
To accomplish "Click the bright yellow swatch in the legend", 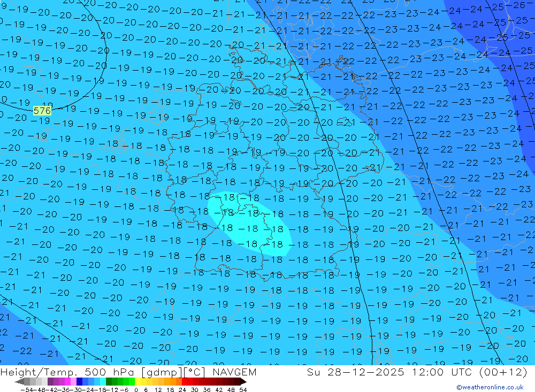I will pyautogui.click(x=138, y=382).
